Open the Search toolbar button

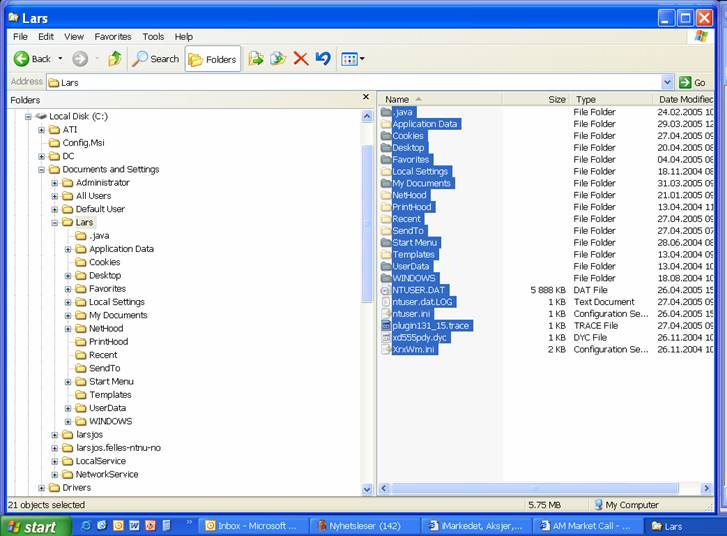pyautogui.click(x=156, y=59)
